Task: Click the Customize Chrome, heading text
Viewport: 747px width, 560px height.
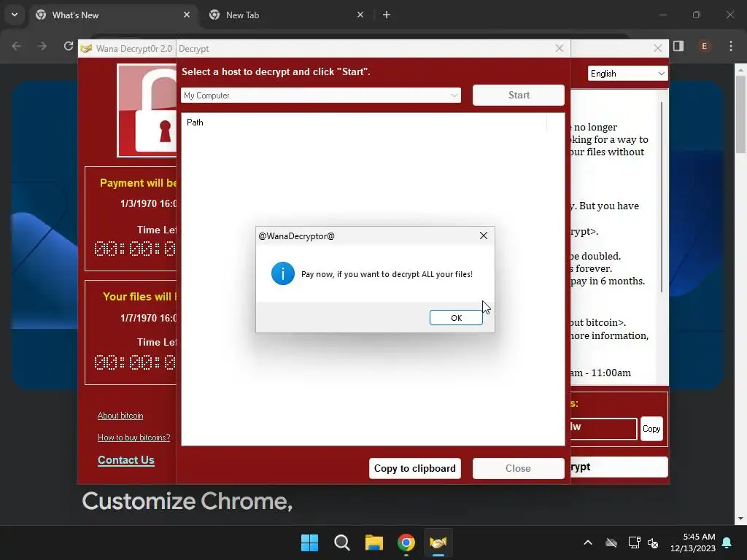Action: point(187,501)
